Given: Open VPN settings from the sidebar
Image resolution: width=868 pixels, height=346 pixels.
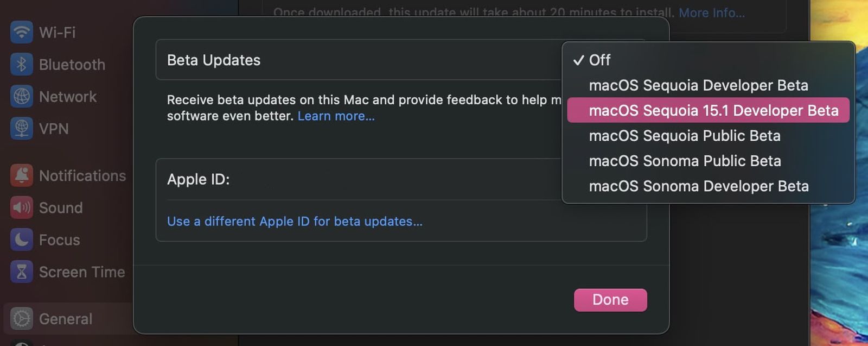Looking at the screenshot, I should click(x=21, y=129).
